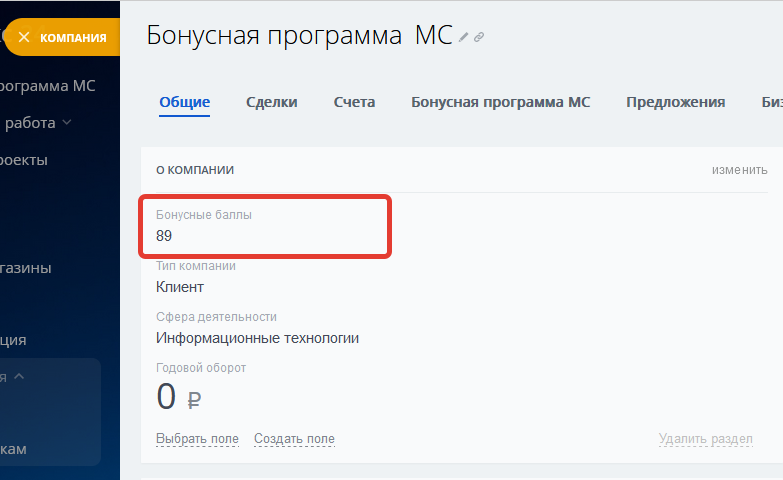Click the изменить link in О компании
Viewport: 783px width, 480px height.
[x=739, y=170]
